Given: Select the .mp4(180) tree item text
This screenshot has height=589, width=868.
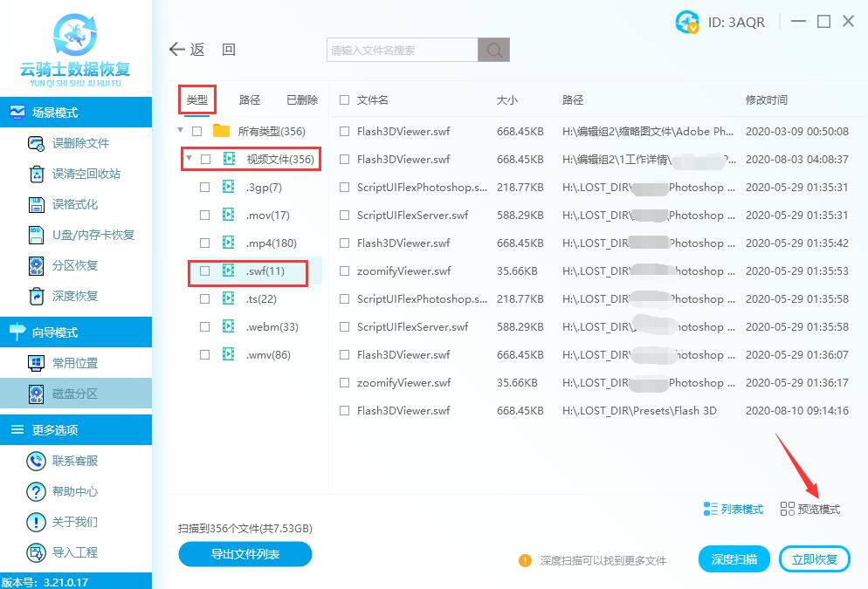Looking at the screenshot, I should click(x=272, y=243).
